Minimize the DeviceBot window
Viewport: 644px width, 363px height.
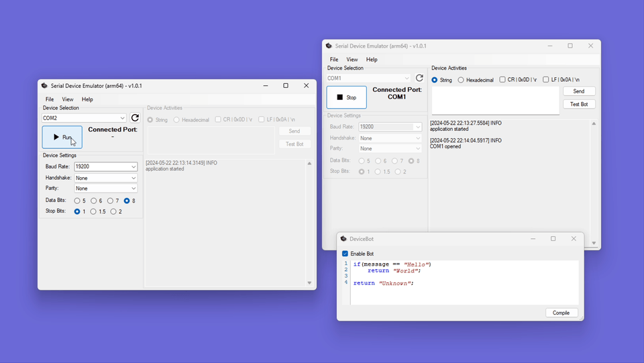[533, 239]
